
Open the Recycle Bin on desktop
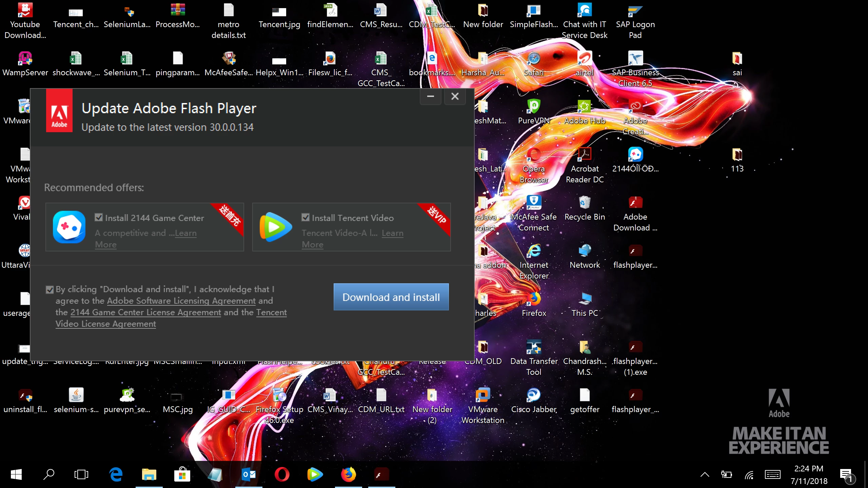click(x=585, y=203)
